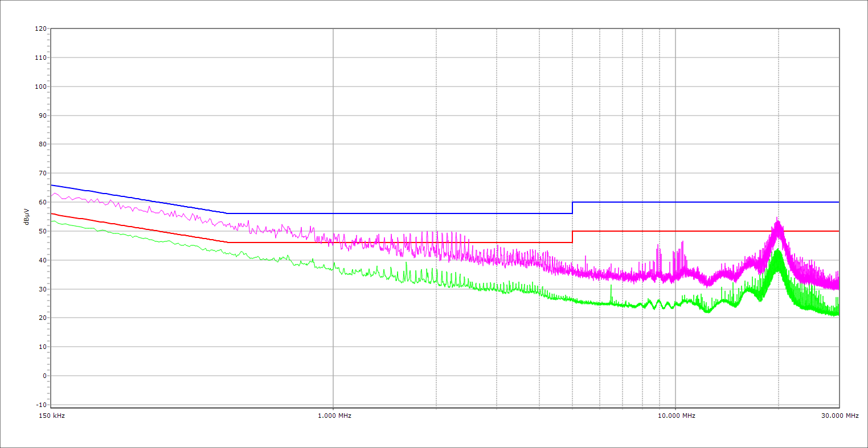The width and height of the screenshot is (868, 448).
Task: Click the red limit line's knee at 46 dBµV
Action: [227, 243]
